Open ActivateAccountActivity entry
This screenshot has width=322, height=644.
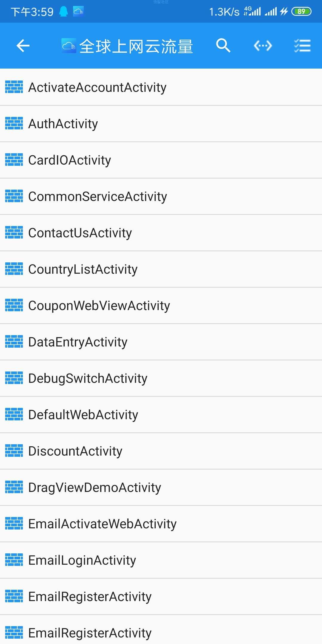(161, 87)
